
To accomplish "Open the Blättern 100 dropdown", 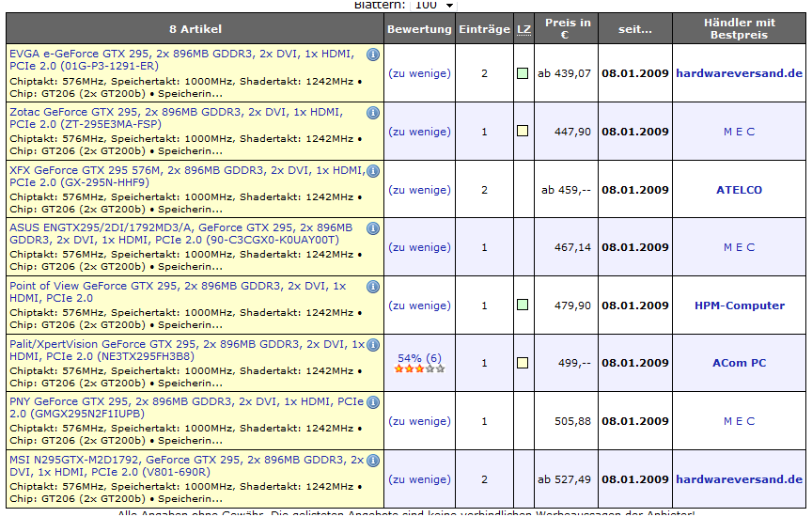I will pos(434,5).
